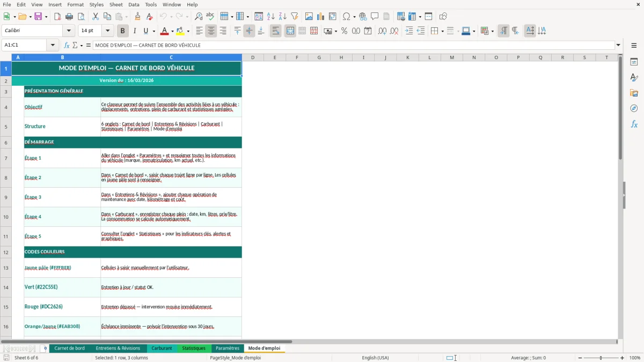The width and height of the screenshot is (644, 362).
Task: Insert hyperlink globe icon
Action: [363, 17]
